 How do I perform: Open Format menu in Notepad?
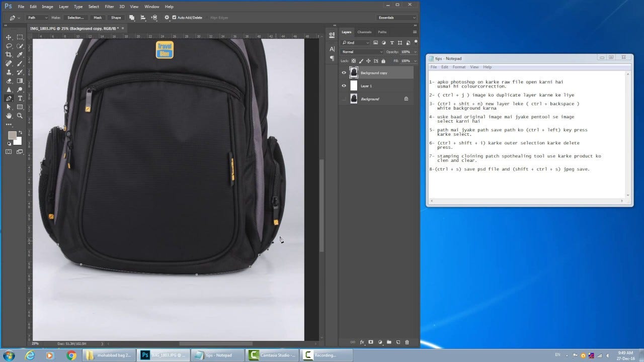click(x=459, y=67)
